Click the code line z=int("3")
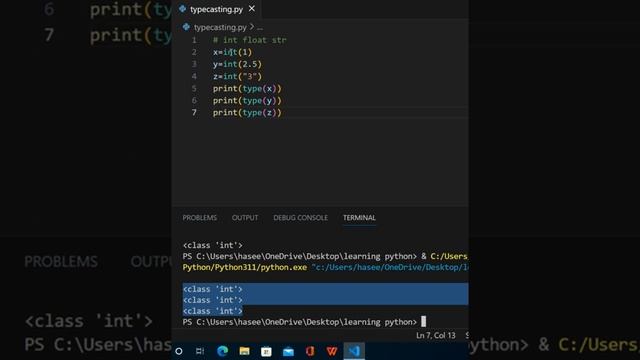The width and height of the screenshot is (640, 360). [x=237, y=76]
